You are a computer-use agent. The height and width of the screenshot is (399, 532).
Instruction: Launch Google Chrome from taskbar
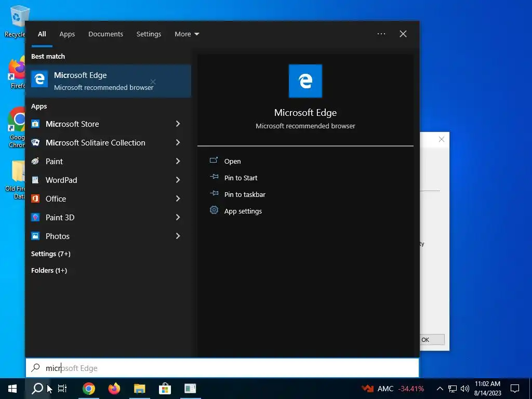pyautogui.click(x=88, y=389)
